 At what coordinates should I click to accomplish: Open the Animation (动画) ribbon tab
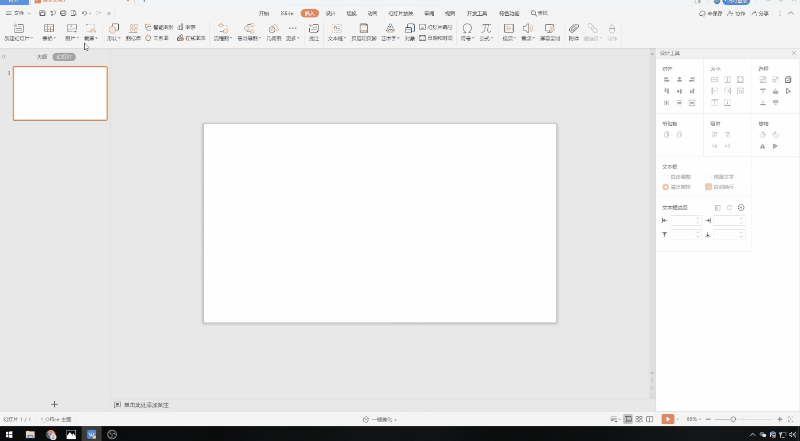[372, 13]
